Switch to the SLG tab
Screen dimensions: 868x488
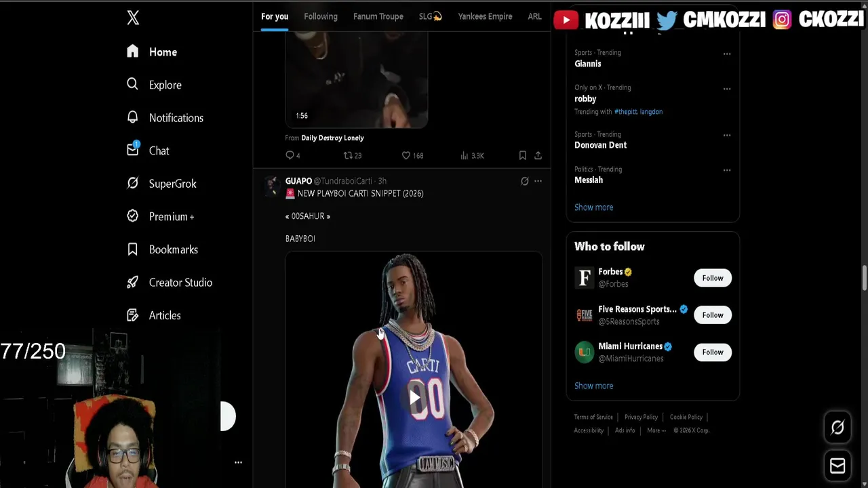tap(430, 16)
